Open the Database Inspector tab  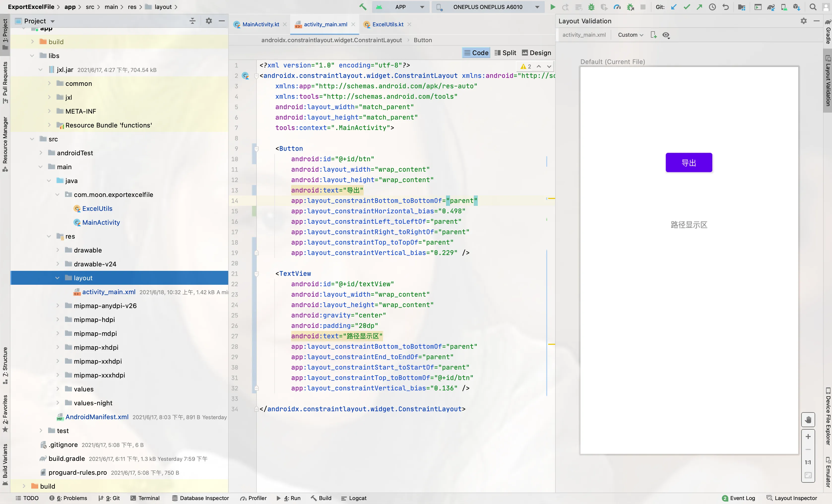coord(200,498)
